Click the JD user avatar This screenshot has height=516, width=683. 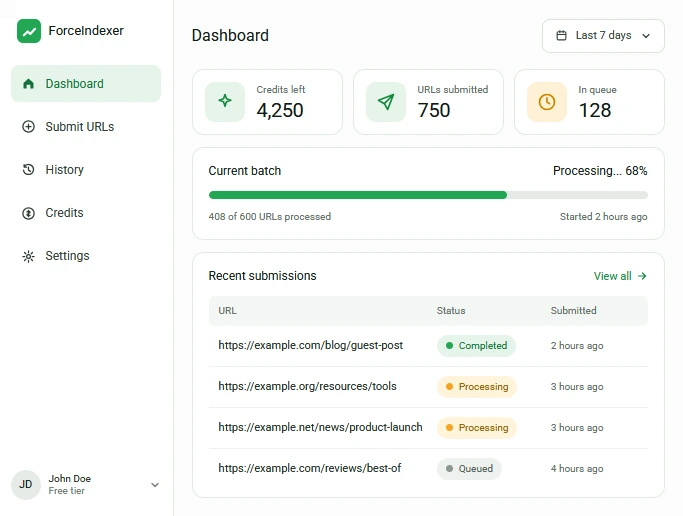[26, 485]
